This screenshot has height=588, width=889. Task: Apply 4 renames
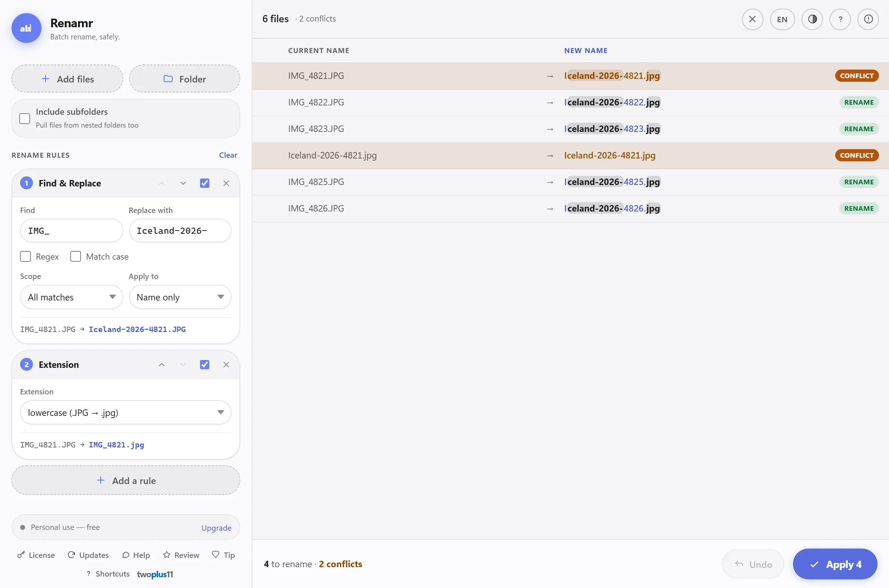click(835, 564)
